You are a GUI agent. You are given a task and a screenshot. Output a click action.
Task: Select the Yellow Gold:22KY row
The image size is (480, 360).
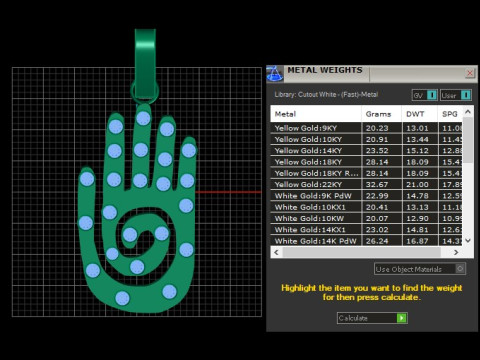366,185
